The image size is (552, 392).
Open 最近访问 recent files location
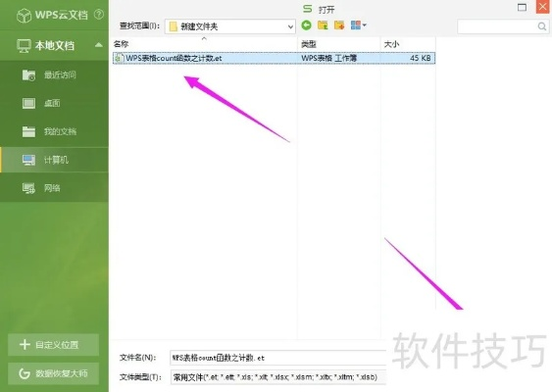pyautogui.click(x=54, y=74)
